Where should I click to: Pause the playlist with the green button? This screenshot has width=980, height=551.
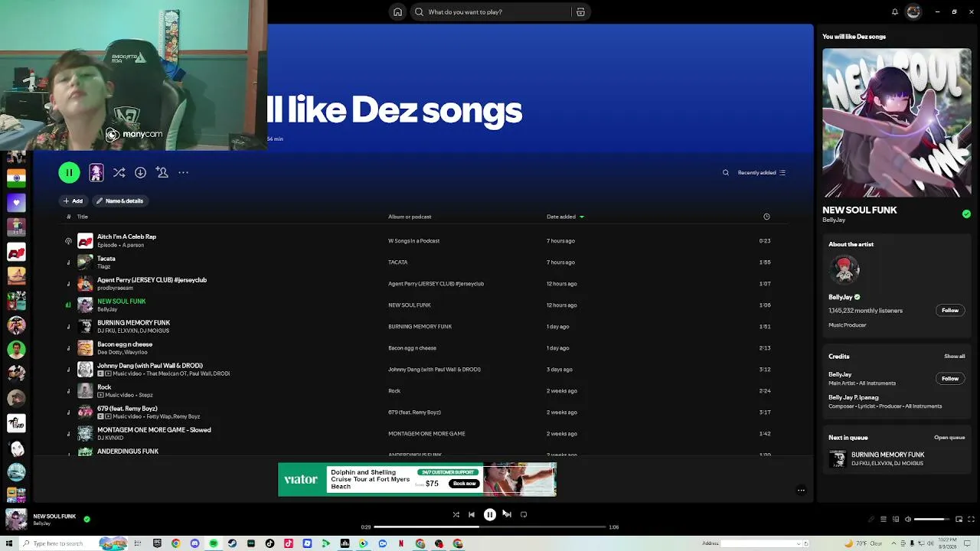coord(69,173)
